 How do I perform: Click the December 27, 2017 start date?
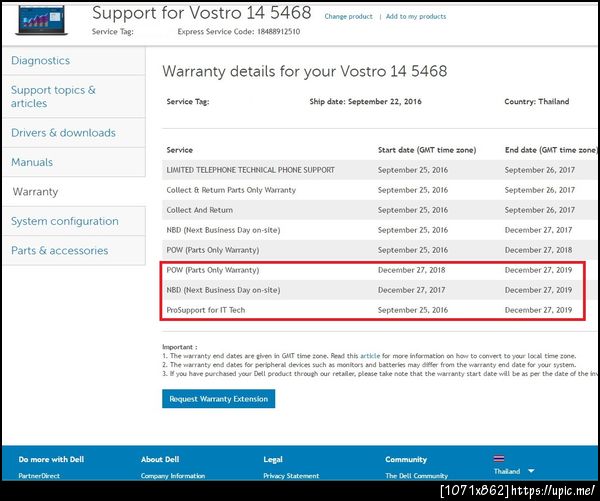(412, 290)
